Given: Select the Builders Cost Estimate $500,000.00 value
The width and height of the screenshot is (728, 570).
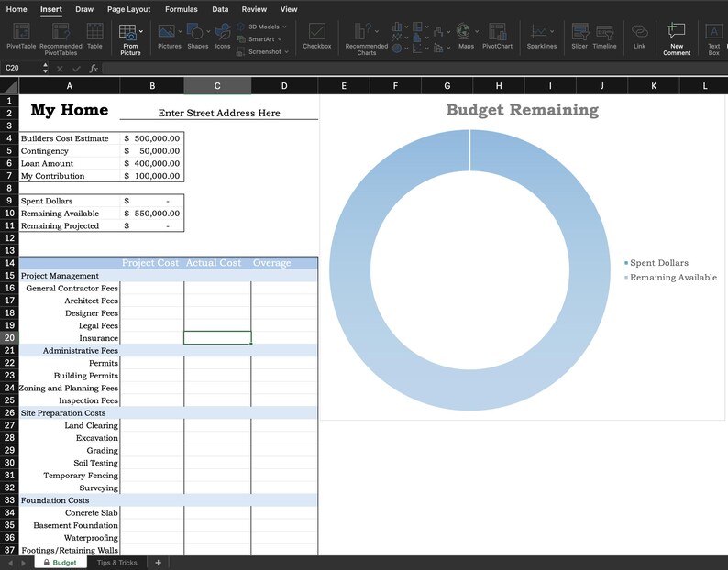Looking at the screenshot, I should click(x=152, y=138).
